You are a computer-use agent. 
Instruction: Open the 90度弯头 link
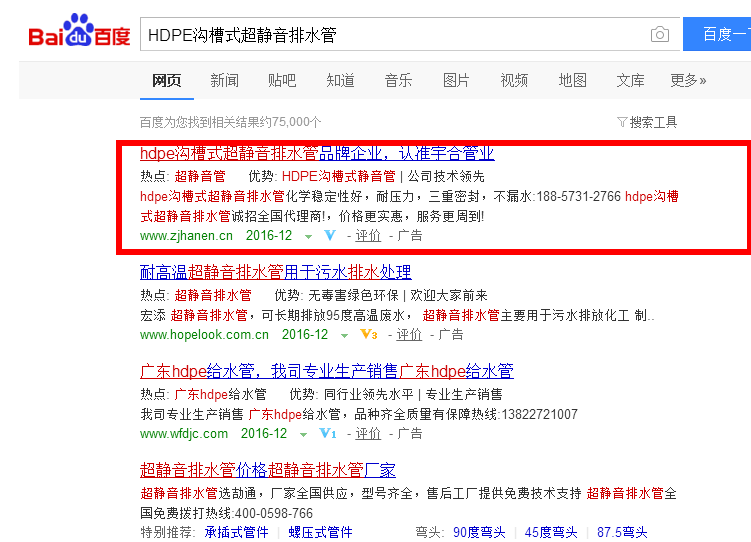(x=479, y=532)
